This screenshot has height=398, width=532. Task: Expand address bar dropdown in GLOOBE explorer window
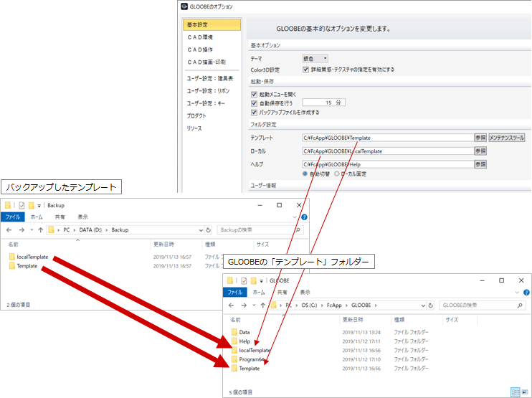423,305
